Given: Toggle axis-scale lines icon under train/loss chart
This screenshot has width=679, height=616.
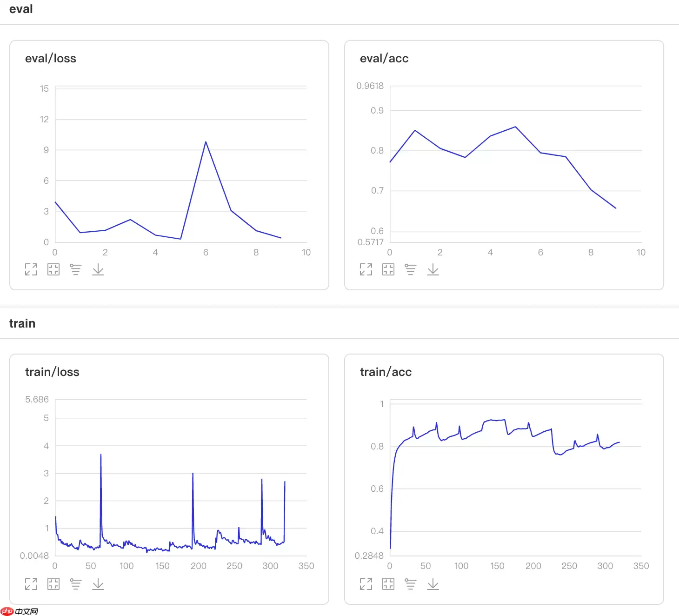Looking at the screenshot, I should (76, 584).
